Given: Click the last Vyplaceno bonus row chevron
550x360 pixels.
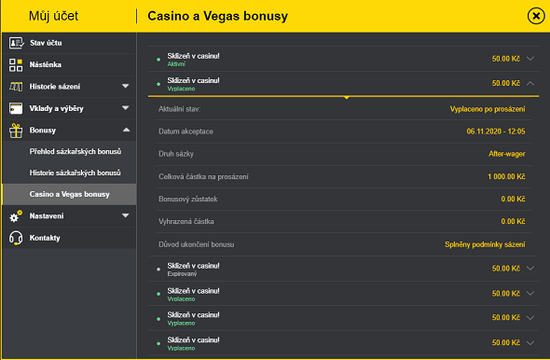Looking at the screenshot, I should click(530, 342).
